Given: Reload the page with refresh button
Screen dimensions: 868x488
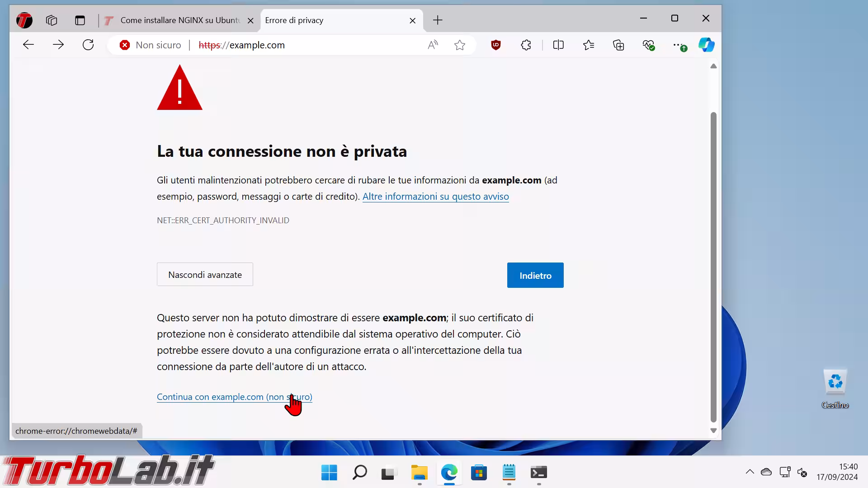Looking at the screenshot, I should click(88, 45).
